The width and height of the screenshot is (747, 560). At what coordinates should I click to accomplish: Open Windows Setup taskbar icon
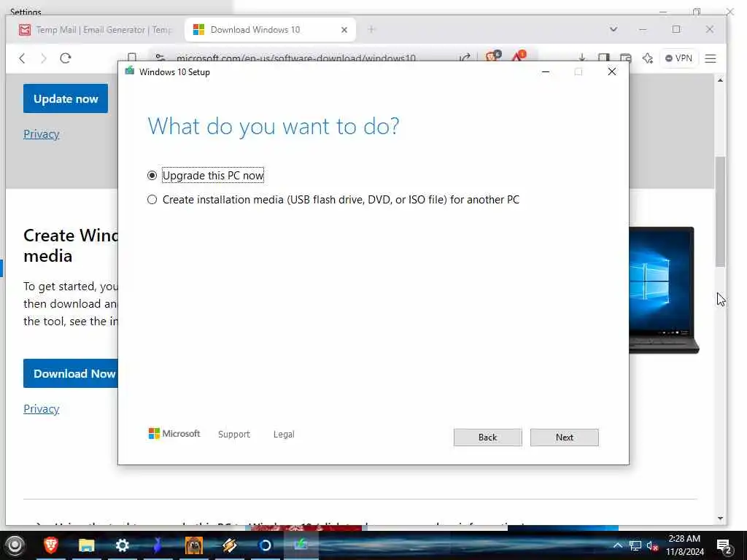pyautogui.click(x=301, y=545)
